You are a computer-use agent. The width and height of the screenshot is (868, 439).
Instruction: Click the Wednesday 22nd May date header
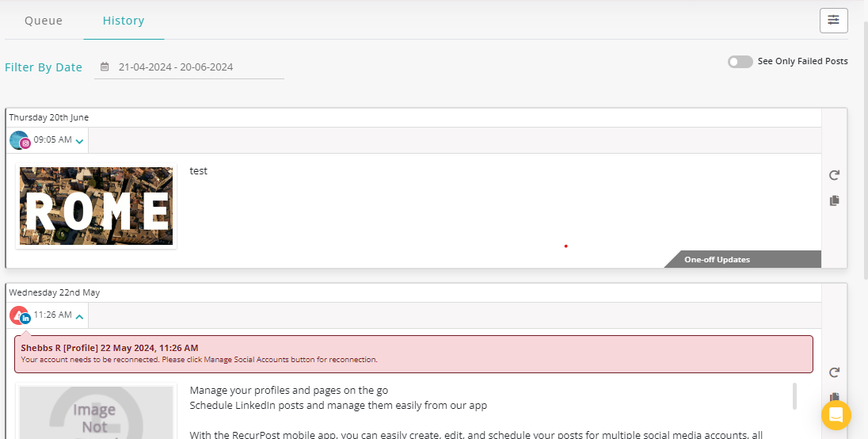(54, 292)
